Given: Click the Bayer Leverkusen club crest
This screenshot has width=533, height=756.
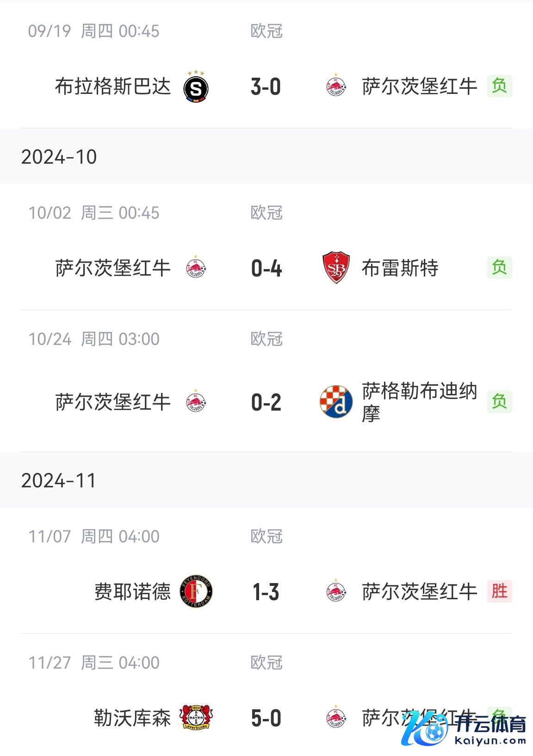Looking at the screenshot, I should pos(196,718).
